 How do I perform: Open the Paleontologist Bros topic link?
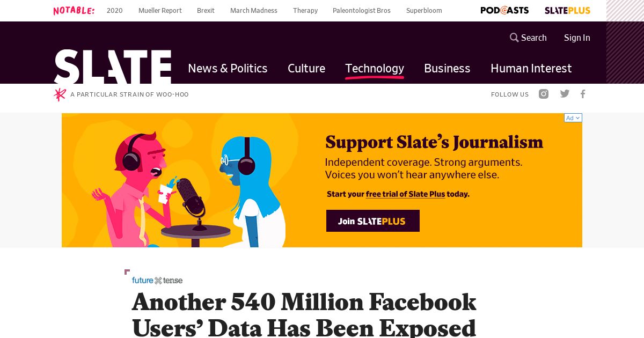(x=362, y=11)
